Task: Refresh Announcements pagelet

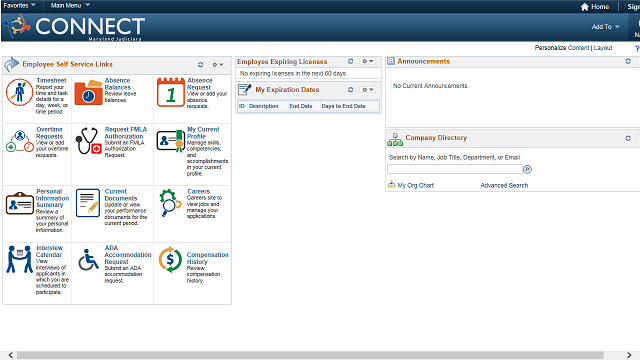Action: pos(628,61)
